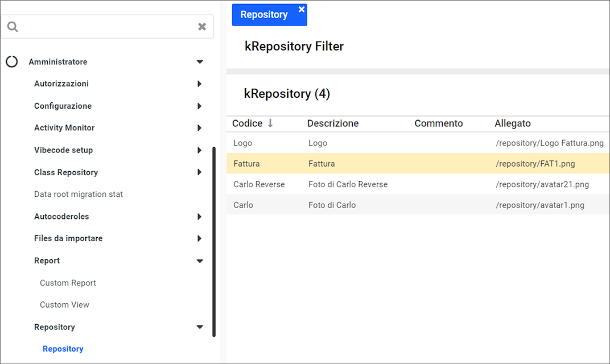The image size is (610, 364).
Task: Open Custom View menu item
Action: [x=64, y=305]
